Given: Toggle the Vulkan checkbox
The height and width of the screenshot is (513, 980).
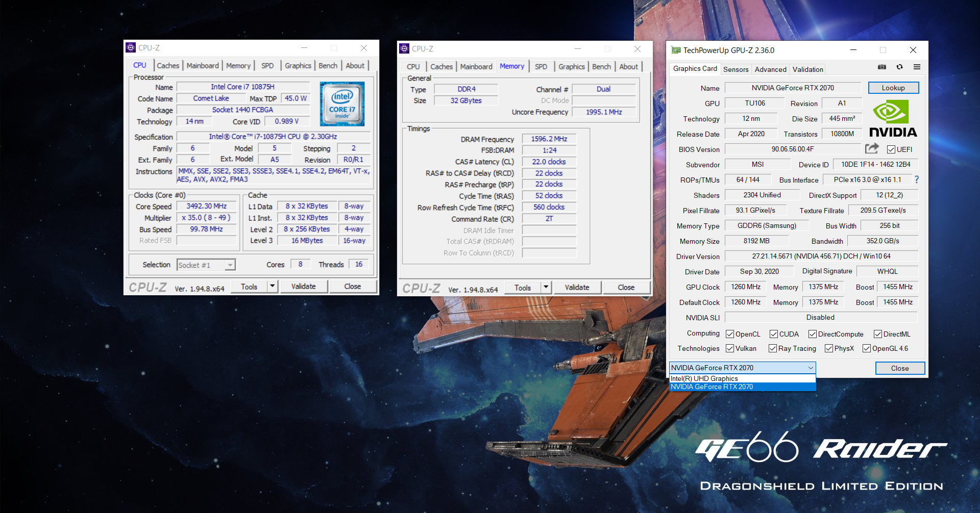Looking at the screenshot, I should pyautogui.click(x=730, y=348).
